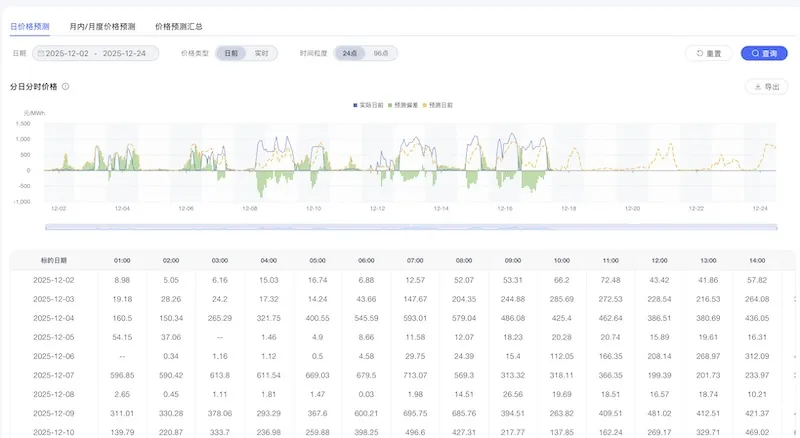Click the 标的日期 column header

coord(53,260)
